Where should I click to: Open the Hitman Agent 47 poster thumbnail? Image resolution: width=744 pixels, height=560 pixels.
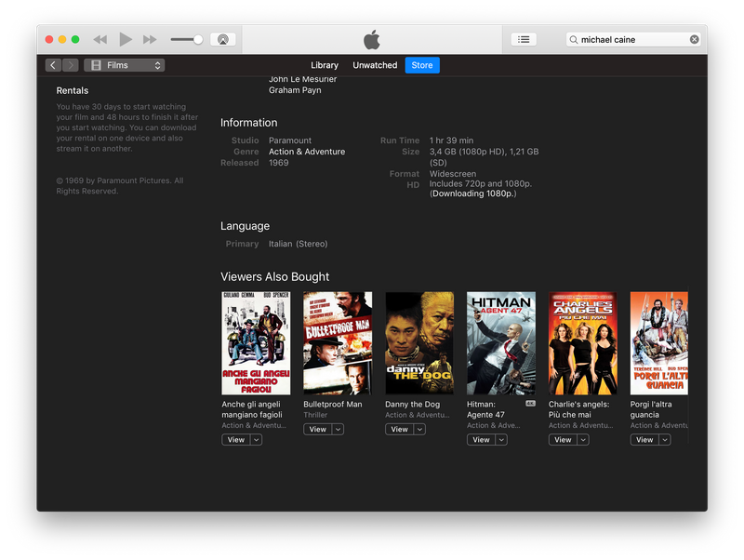pyautogui.click(x=501, y=343)
